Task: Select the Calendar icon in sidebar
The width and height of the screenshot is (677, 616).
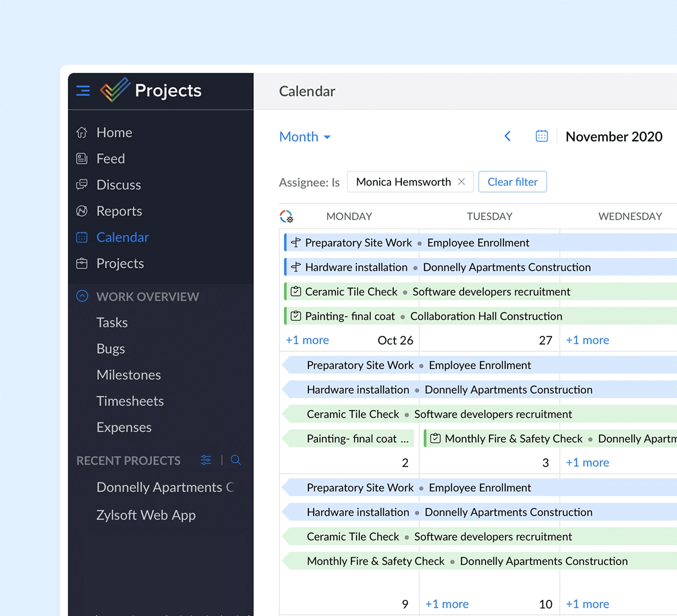Action: (82, 237)
